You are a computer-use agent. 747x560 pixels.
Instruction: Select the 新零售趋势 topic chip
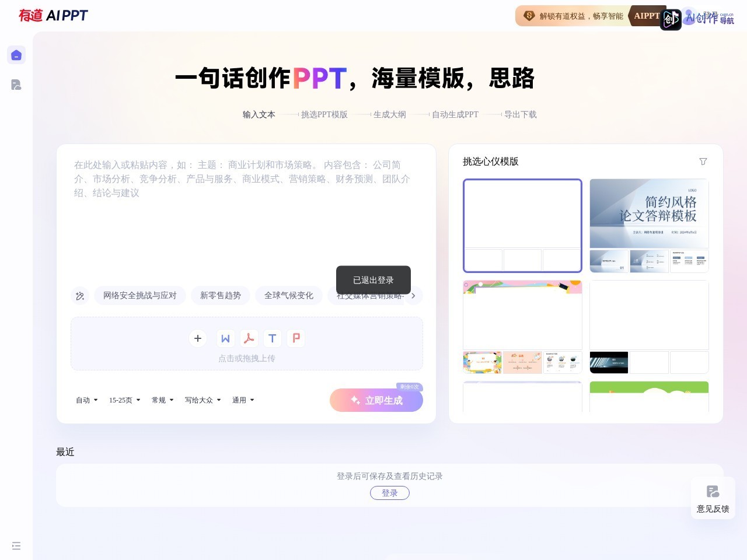pos(221,296)
